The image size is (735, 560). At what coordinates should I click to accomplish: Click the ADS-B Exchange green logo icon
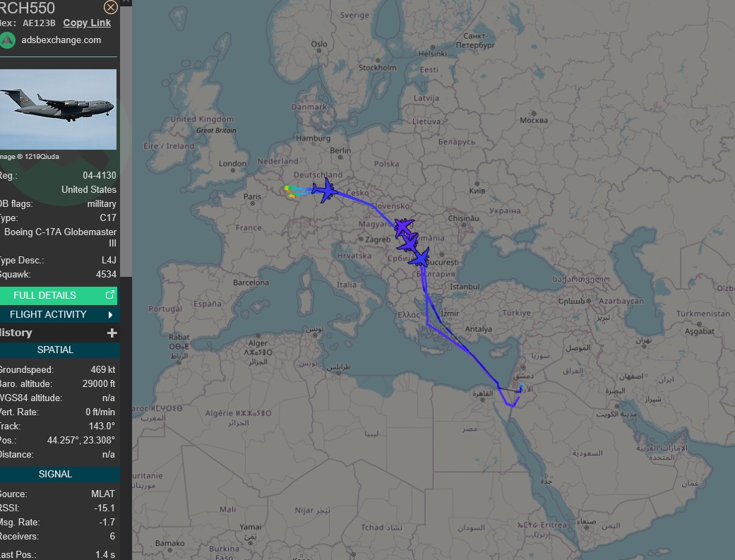click(x=7, y=40)
